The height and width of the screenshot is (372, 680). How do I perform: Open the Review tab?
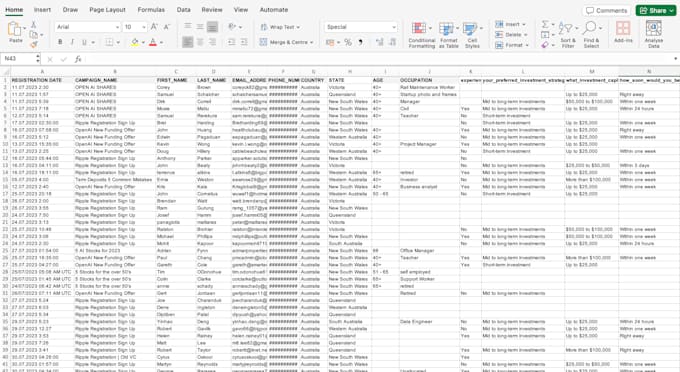click(212, 10)
